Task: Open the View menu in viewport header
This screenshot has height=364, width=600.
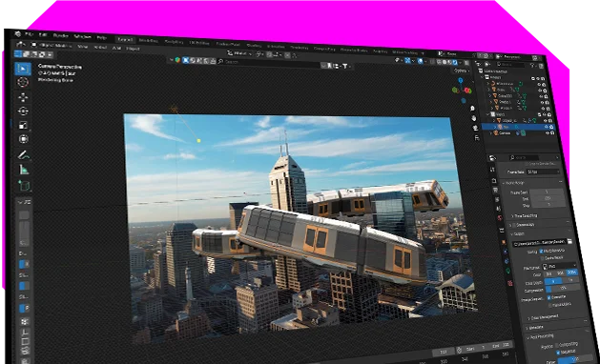Action: pyautogui.click(x=82, y=47)
